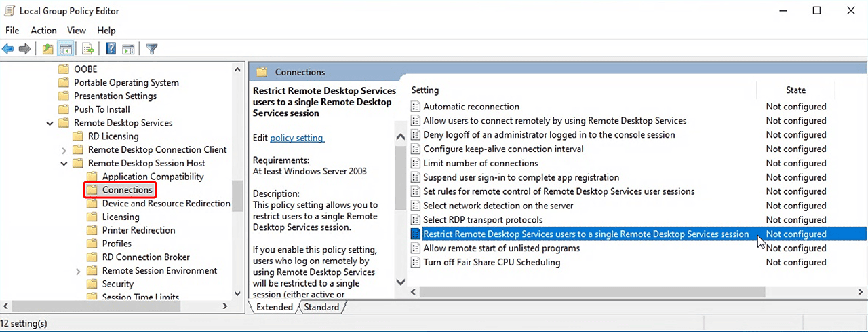Click down arrow of description pane scrollbar
This screenshot has width=868, height=332.
click(x=400, y=282)
